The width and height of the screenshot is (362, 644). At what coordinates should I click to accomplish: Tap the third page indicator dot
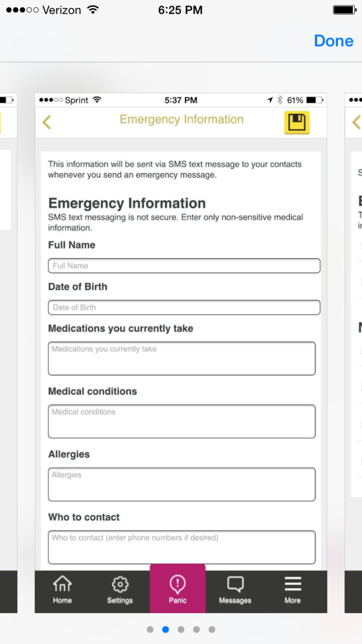coord(181,630)
